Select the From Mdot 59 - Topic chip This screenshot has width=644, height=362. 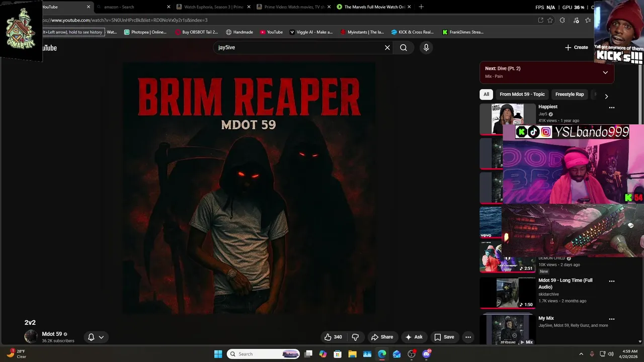point(522,94)
